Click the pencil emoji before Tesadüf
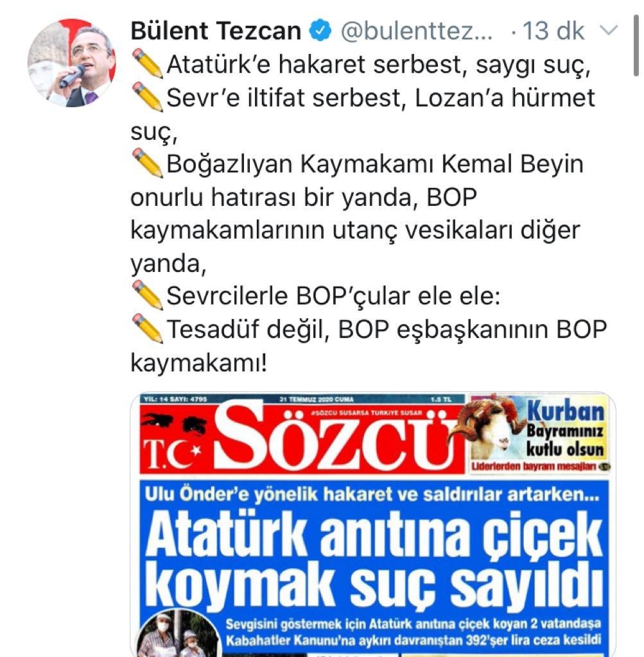 [x=148, y=328]
